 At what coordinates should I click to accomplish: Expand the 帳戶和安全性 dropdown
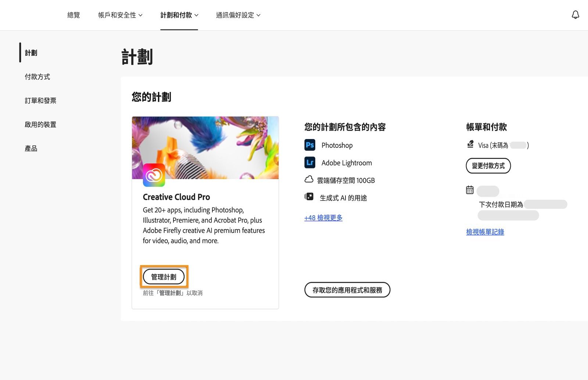pyautogui.click(x=120, y=15)
